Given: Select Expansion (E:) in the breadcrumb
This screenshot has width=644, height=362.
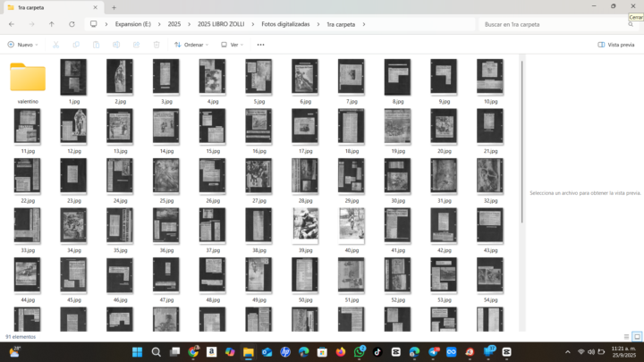Looking at the screenshot, I should (133, 24).
